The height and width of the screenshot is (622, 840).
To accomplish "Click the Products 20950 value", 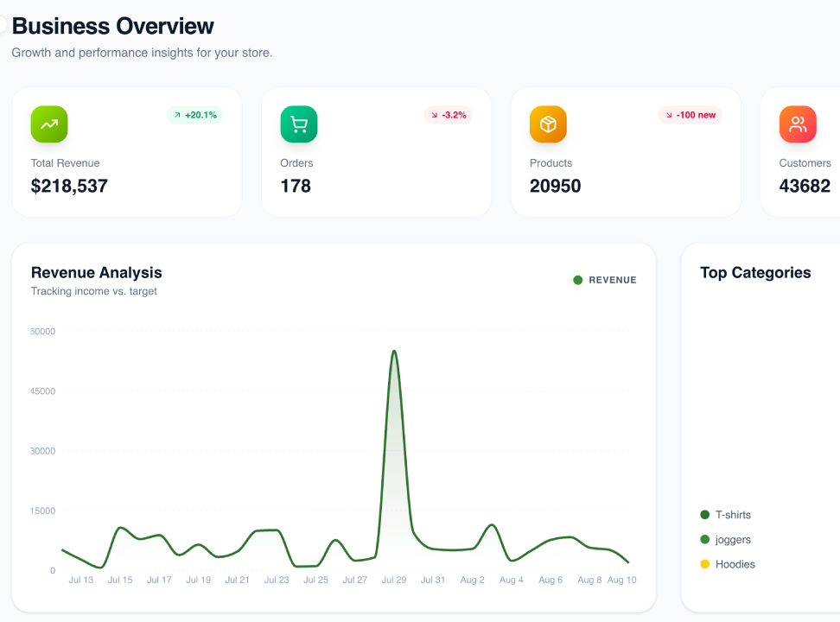I will [x=555, y=186].
